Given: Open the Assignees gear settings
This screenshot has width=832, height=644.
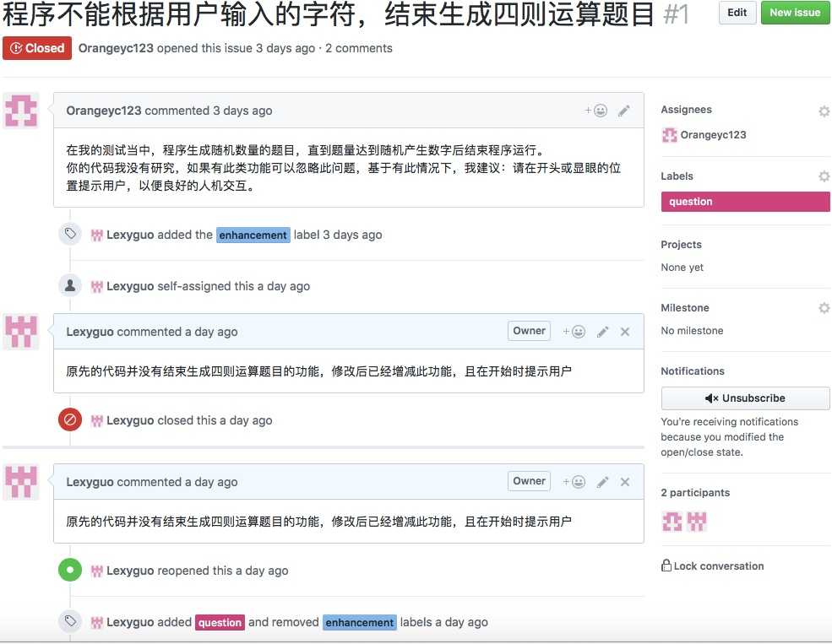Looking at the screenshot, I should point(824,111).
